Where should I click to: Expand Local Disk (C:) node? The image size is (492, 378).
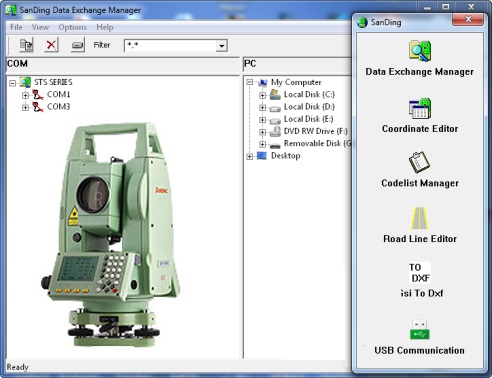coord(262,95)
